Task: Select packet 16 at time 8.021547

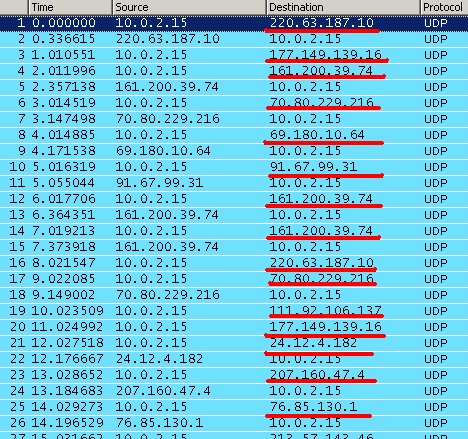Action: (x=234, y=263)
